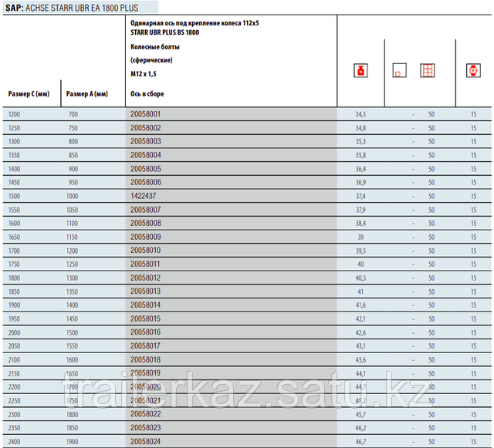Click size C value 1450
The height and width of the screenshot is (448, 494).
point(14,182)
